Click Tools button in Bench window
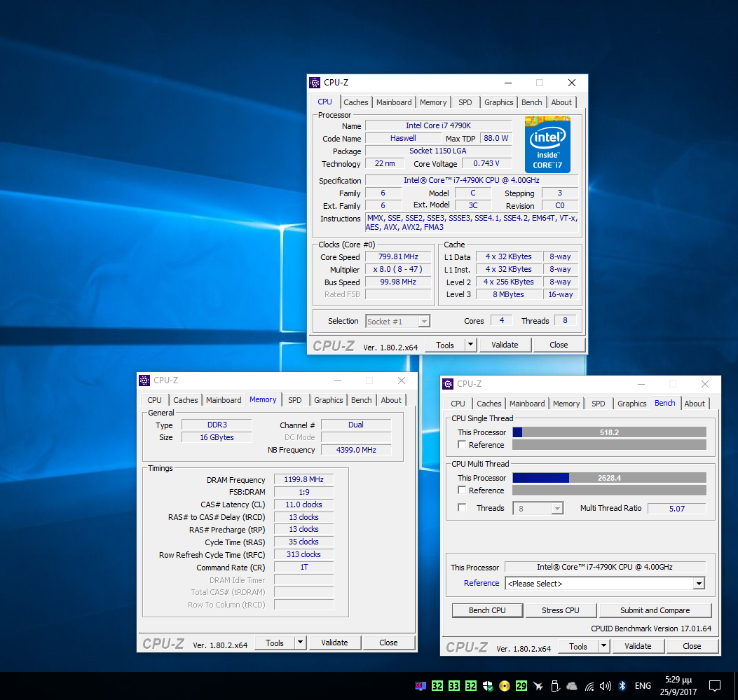This screenshot has width=738, height=700. [x=578, y=646]
